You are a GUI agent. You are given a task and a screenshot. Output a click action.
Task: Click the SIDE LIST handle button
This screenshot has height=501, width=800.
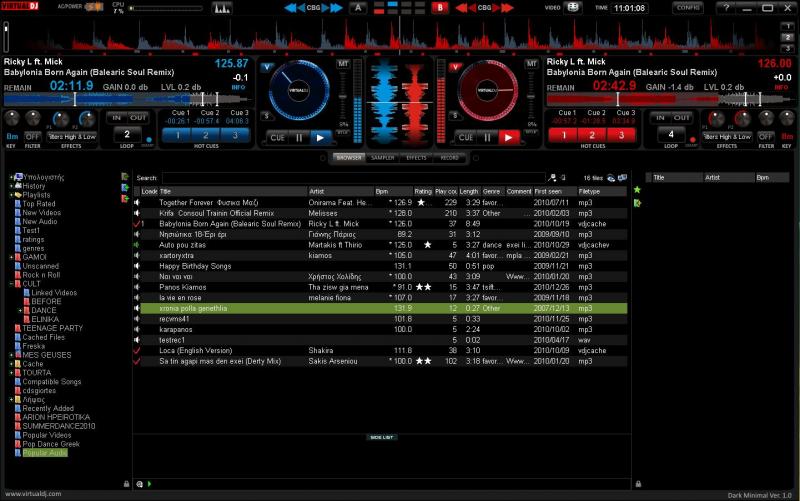(x=382, y=437)
